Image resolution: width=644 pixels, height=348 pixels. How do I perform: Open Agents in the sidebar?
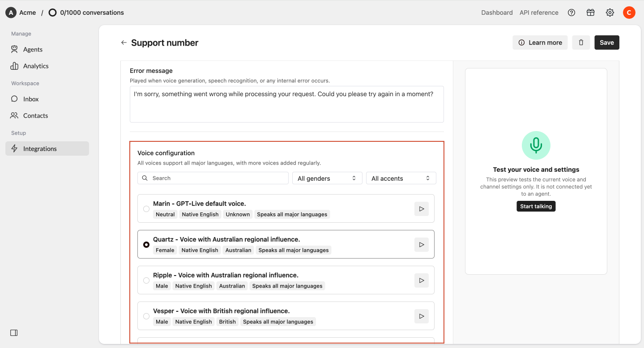click(x=47, y=49)
